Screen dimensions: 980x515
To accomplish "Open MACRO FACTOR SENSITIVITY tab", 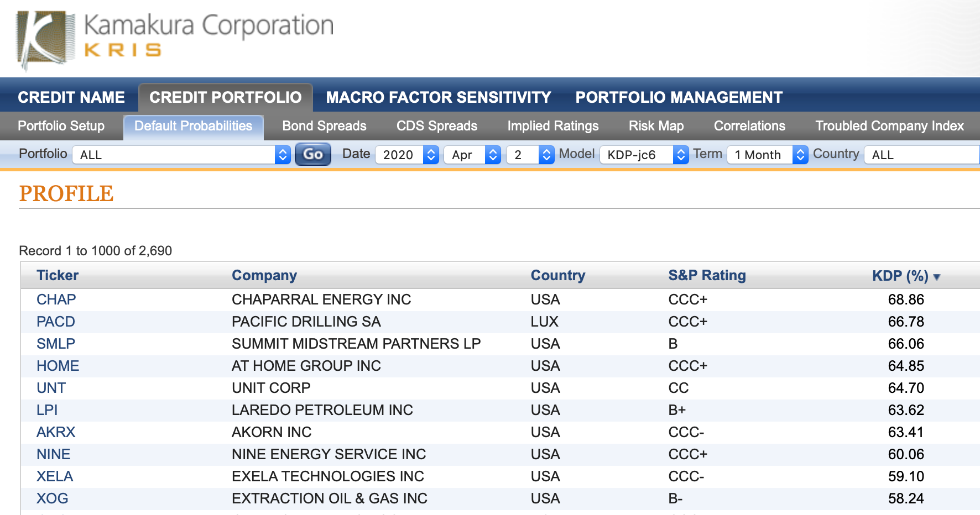I will click(439, 97).
